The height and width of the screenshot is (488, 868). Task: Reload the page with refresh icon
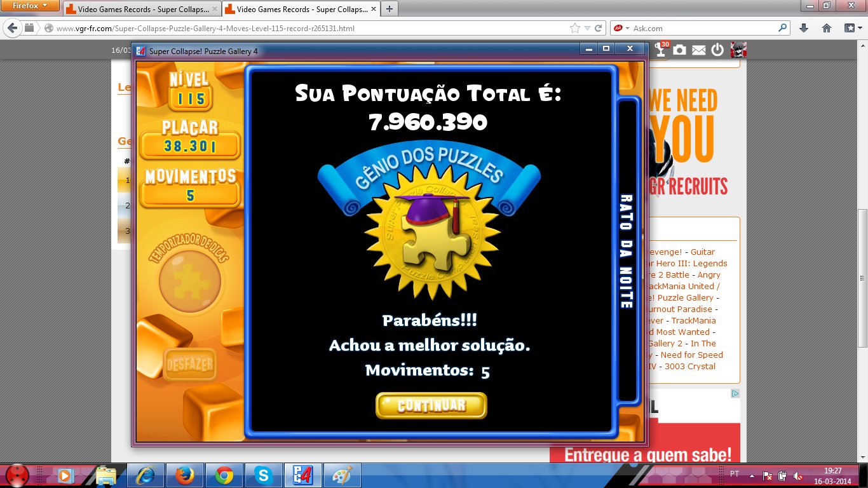click(598, 28)
